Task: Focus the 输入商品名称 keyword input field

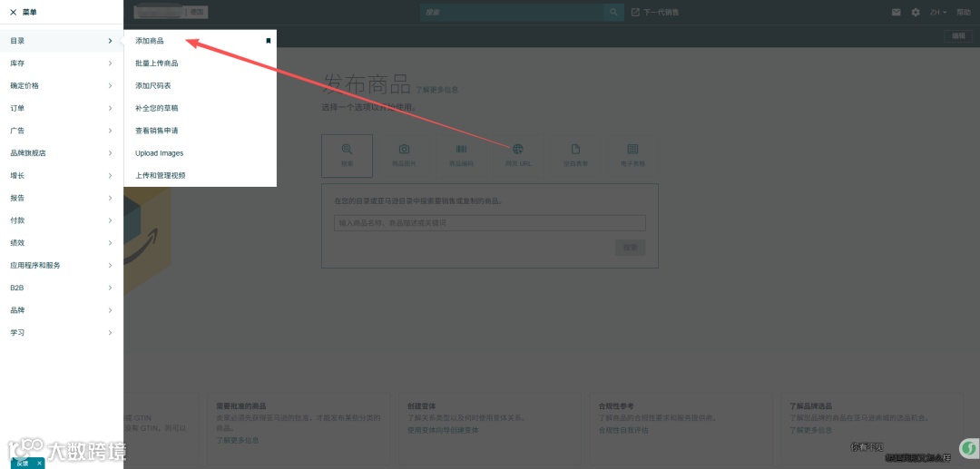Action: (490, 223)
